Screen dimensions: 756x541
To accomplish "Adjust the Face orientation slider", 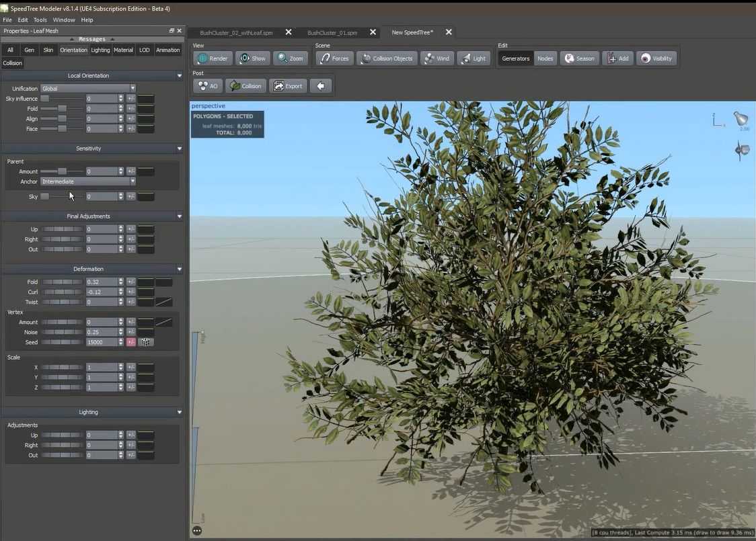I will pyautogui.click(x=61, y=128).
